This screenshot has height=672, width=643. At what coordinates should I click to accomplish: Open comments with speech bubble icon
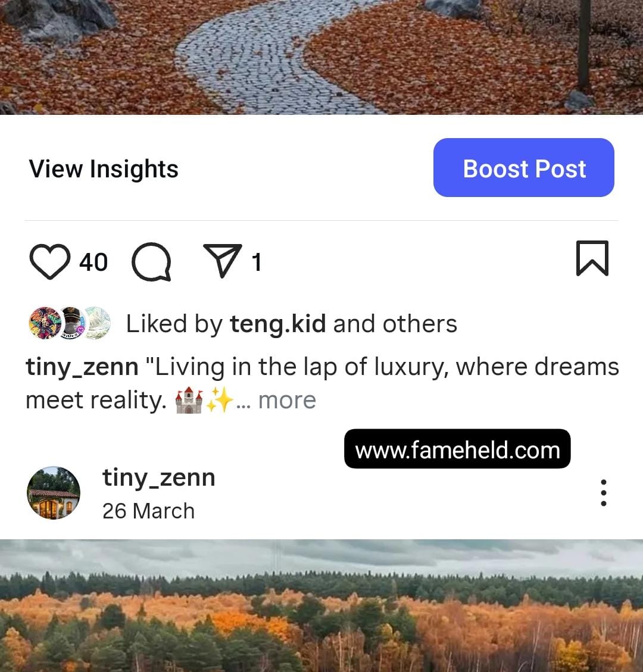(151, 261)
